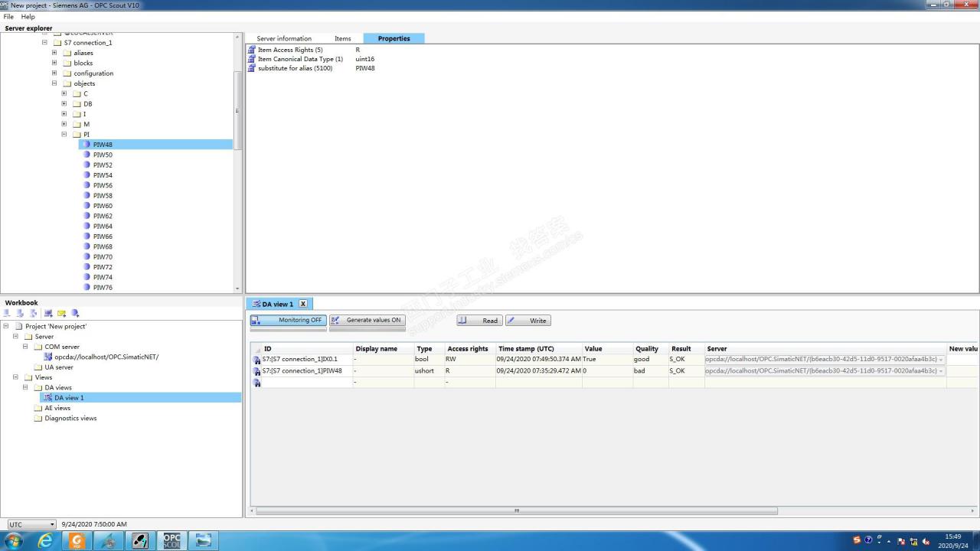Viewport: 980px width, 551px height.
Task: Click the Item Access Rights property icon
Action: coord(252,50)
